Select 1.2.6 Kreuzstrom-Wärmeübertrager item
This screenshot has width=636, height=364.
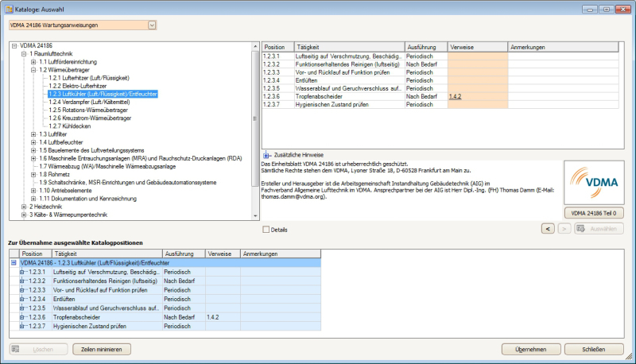coord(90,118)
